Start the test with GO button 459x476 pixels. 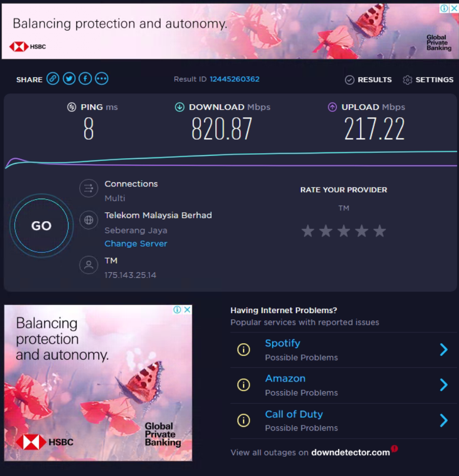41,226
